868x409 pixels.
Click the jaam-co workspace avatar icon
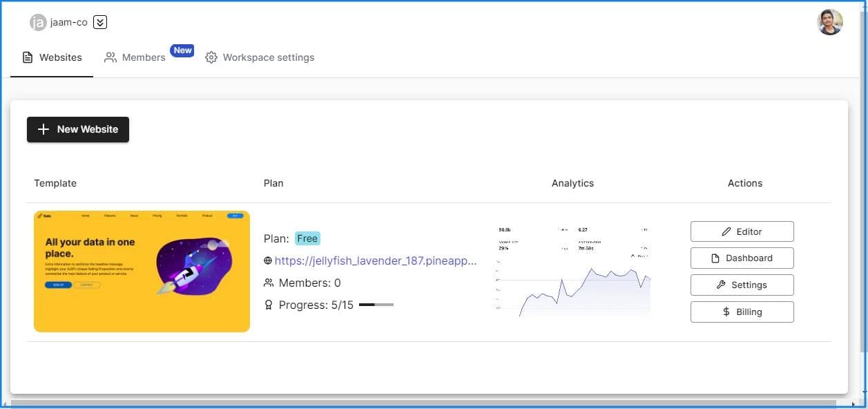[x=38, y=22]
